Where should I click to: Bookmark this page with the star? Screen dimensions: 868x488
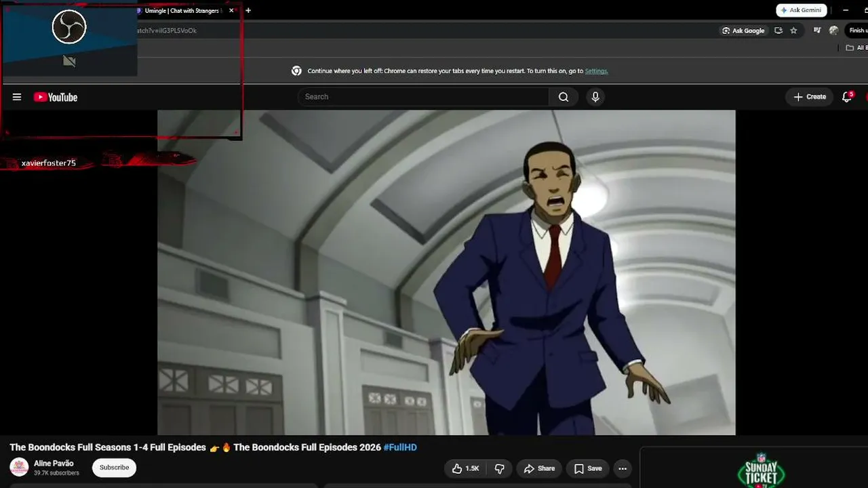[793, 30]
